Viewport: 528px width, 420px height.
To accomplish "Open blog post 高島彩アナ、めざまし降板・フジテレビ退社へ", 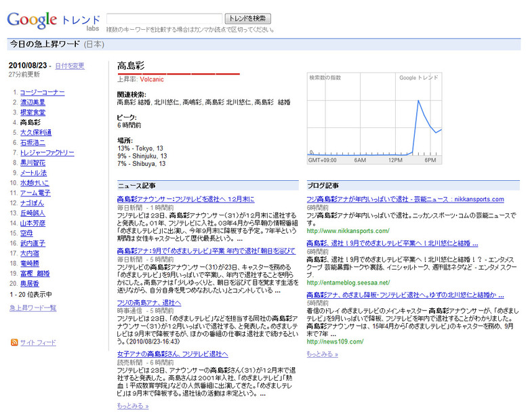I will coord(405,295).
